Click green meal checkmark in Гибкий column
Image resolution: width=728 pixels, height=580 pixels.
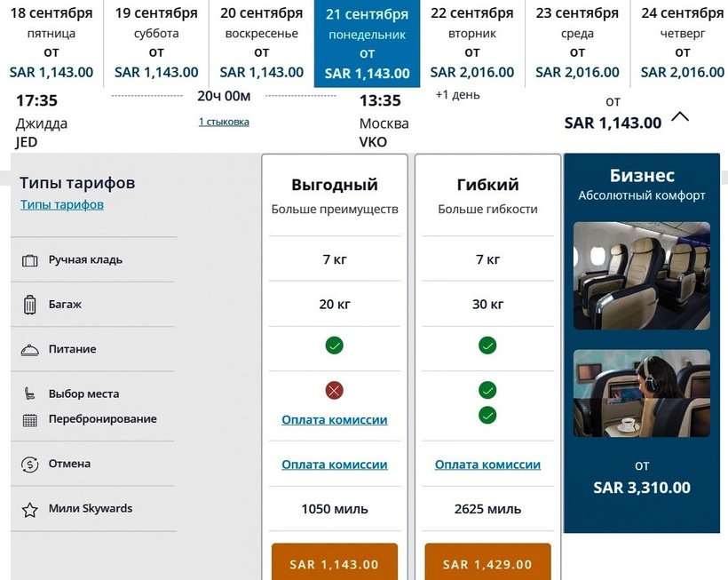pos(487,346)
